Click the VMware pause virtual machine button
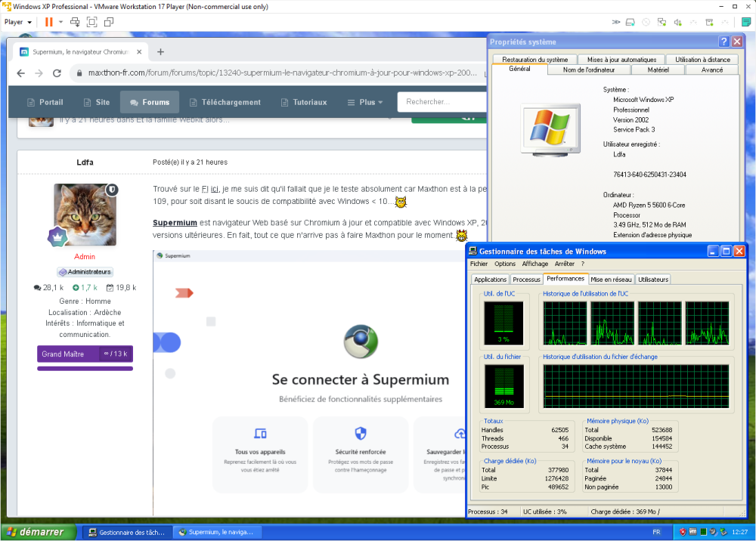The height and width of the screenshot is (541, 756). 49,22
